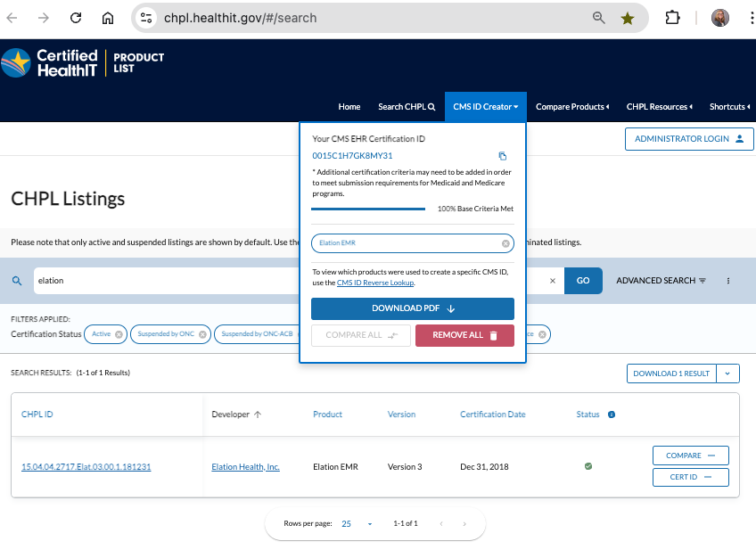The image size is (756, 550).
Task: Sort by Status column header
Action: pos(588,415)
